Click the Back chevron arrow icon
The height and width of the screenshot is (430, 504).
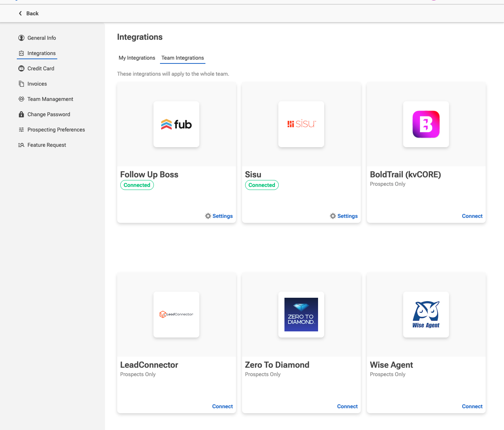(20, 13)
